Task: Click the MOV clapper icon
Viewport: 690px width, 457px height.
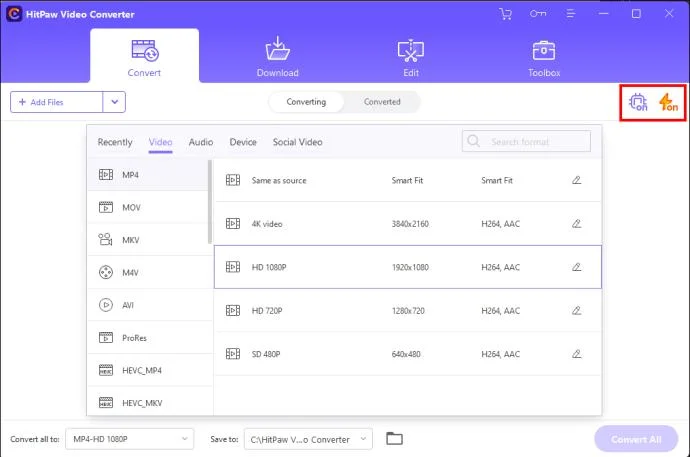Action: click(x=106, y=207)
